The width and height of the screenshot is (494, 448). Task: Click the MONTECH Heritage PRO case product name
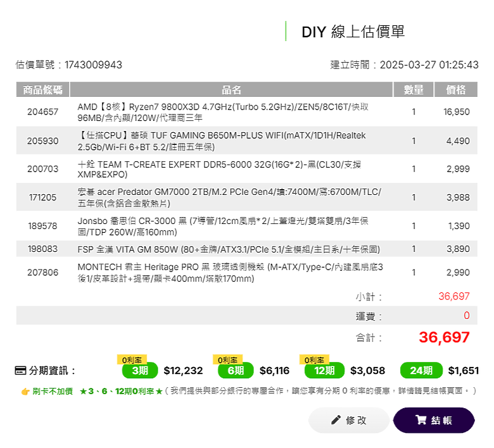[231, 273]
